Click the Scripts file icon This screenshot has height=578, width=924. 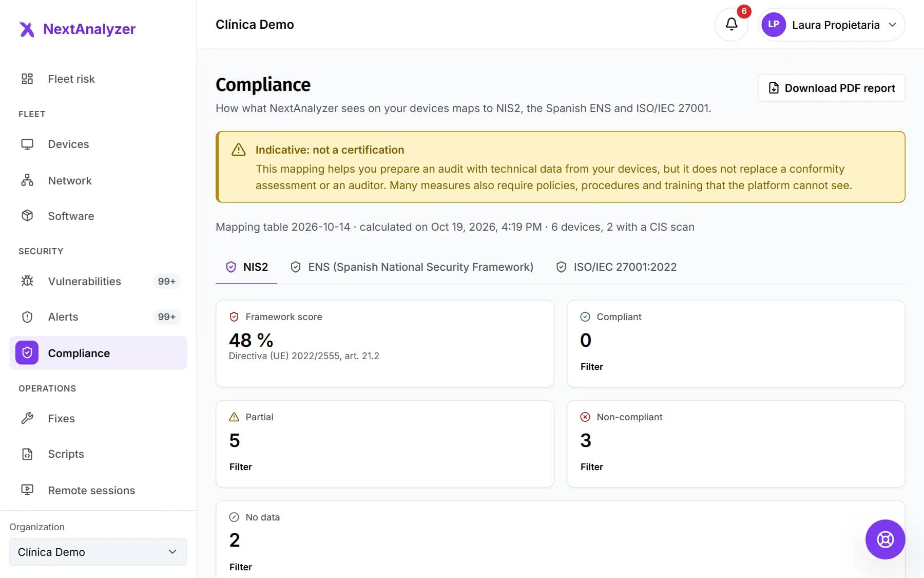point(27,454)
